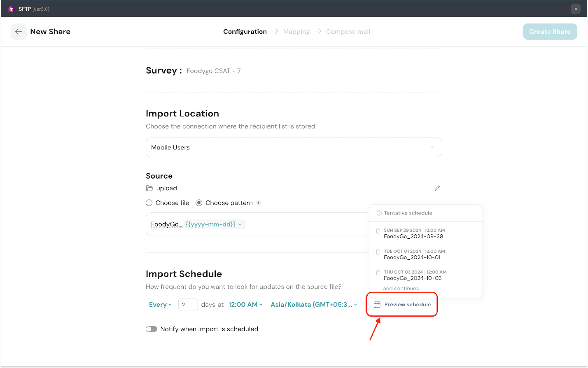Click the SFTP app logo in title bar
This screenshot has height=368, width=588.
point(11,9)
